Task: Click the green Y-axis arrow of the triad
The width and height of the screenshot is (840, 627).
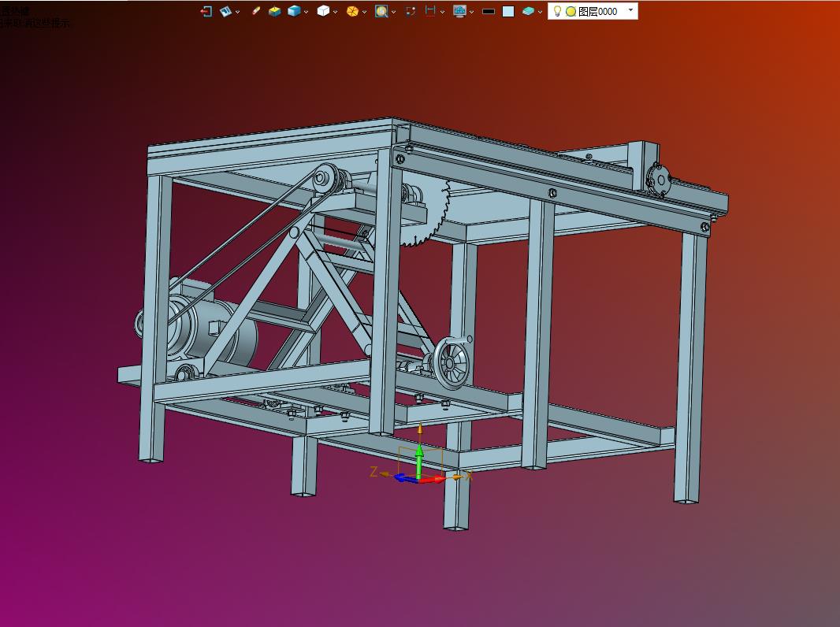Action: tap(419, 455)
